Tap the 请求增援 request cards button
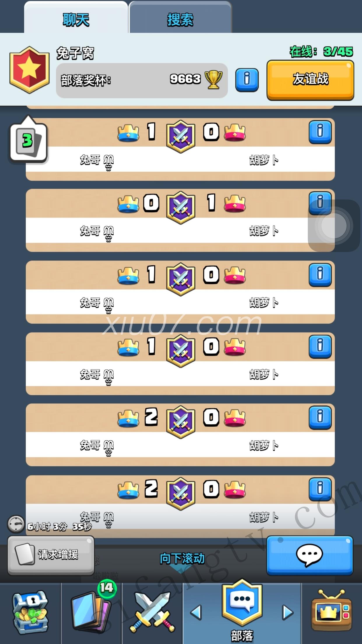This screenshot has width=362, height=644. pos(51,555)
